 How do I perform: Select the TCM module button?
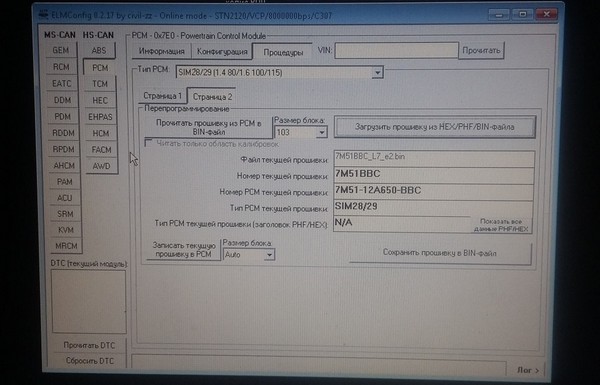click(100, 84)
